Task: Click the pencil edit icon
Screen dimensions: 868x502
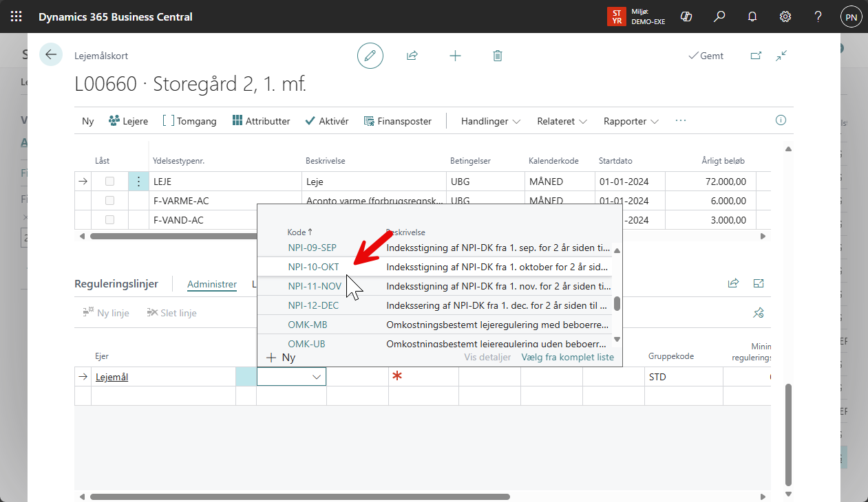Action: point(370,56)
